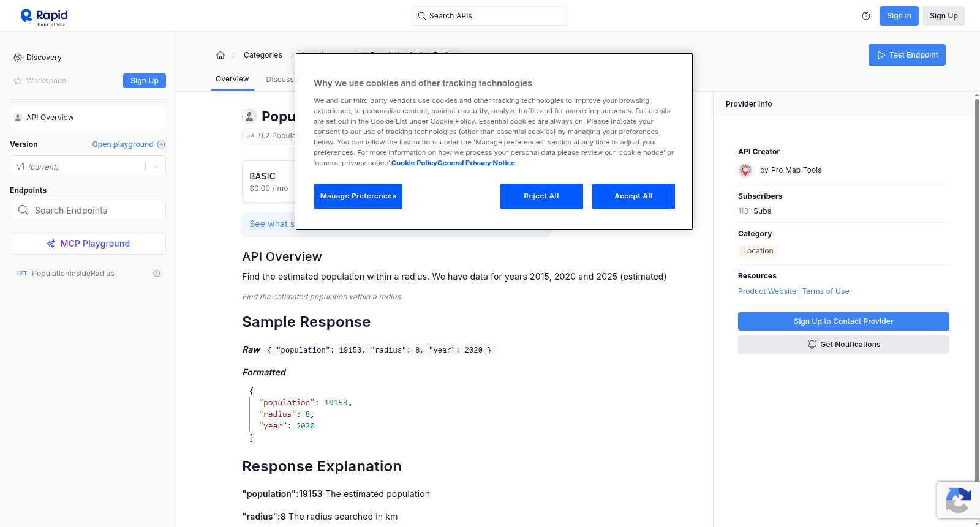
Task: Click the Pro Map Tools provider avatar
Action: [x=745, y=170]
